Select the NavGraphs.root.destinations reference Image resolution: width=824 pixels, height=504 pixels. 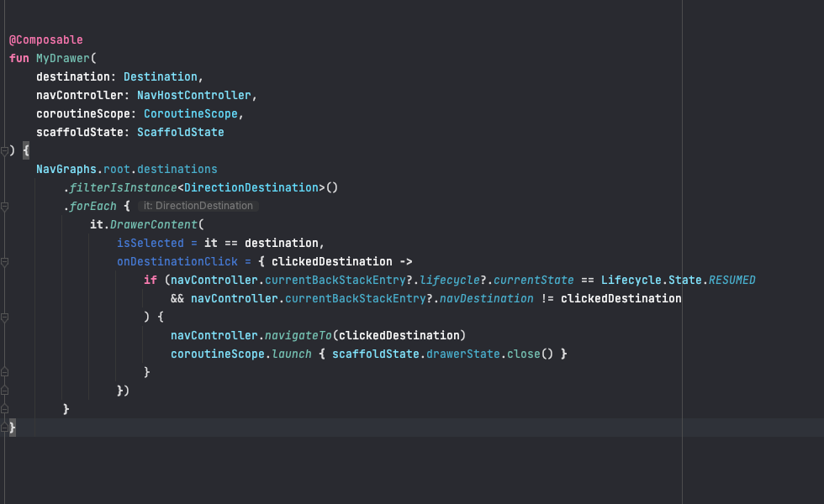point(126,169)
